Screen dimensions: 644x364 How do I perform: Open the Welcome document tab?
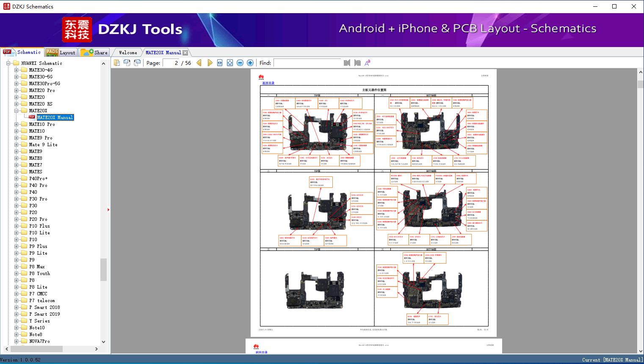point(128,53)
